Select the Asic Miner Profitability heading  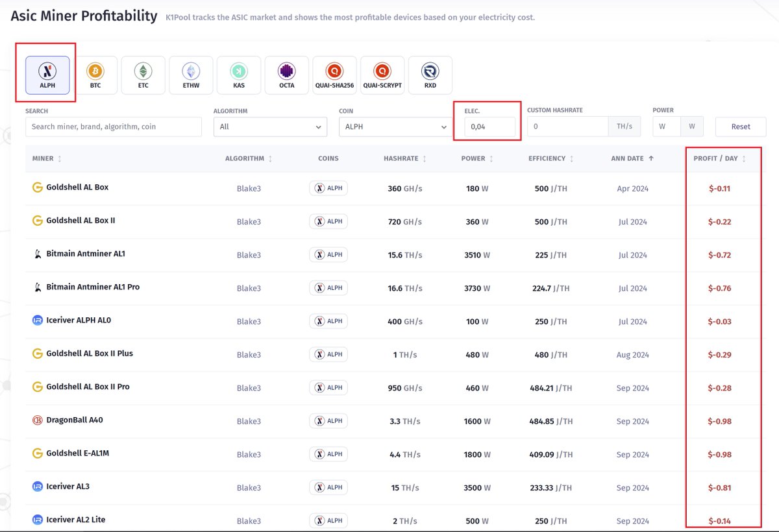coord(84,16)
